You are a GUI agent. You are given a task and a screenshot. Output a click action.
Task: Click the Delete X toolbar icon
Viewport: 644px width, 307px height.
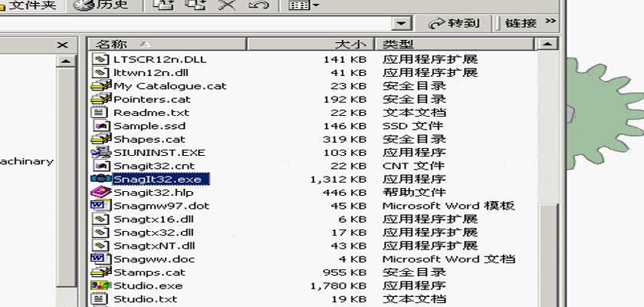coord(226,5)
